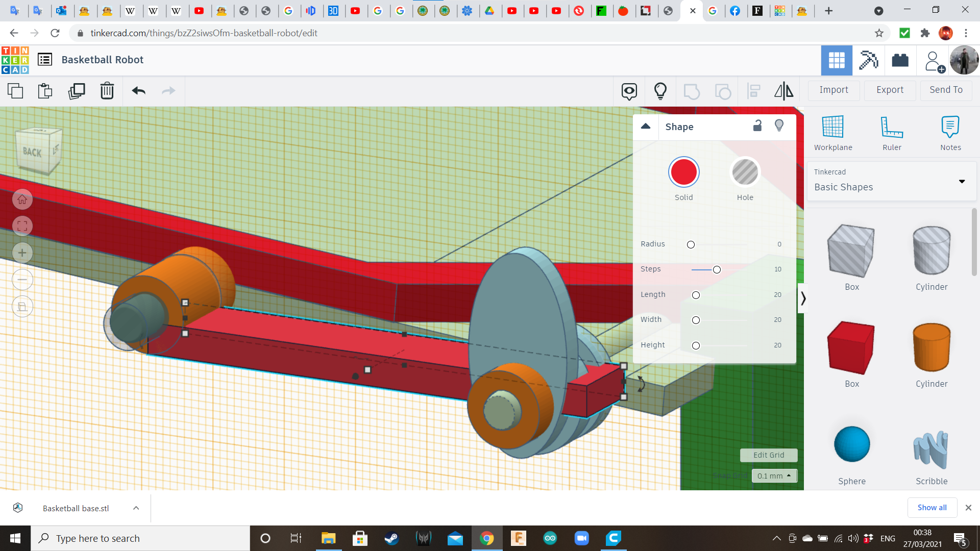Screen dimensions: 980x551
Task: Select Solid shape mode
Action: coord(683,172)
